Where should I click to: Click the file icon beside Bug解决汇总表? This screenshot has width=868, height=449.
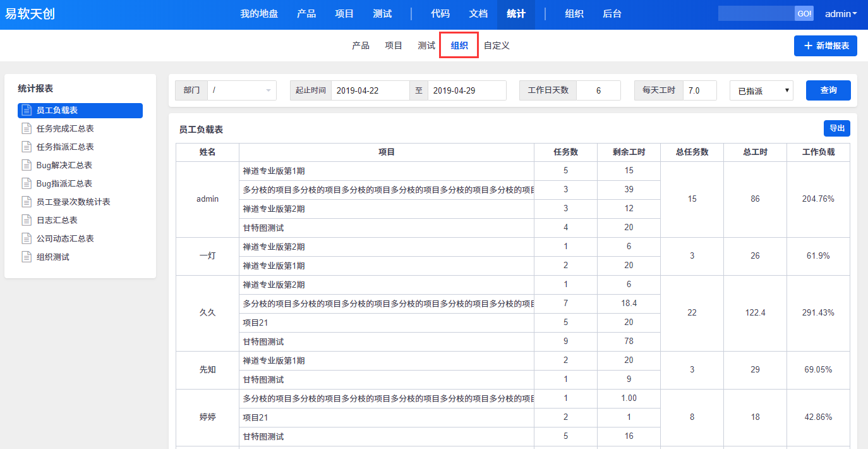pos(27,165)
